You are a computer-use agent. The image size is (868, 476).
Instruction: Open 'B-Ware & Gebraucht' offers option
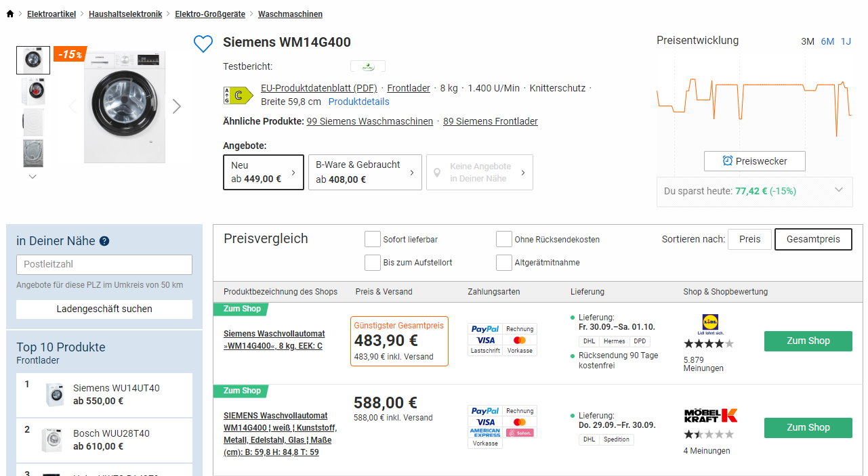[x=365, y=173]
